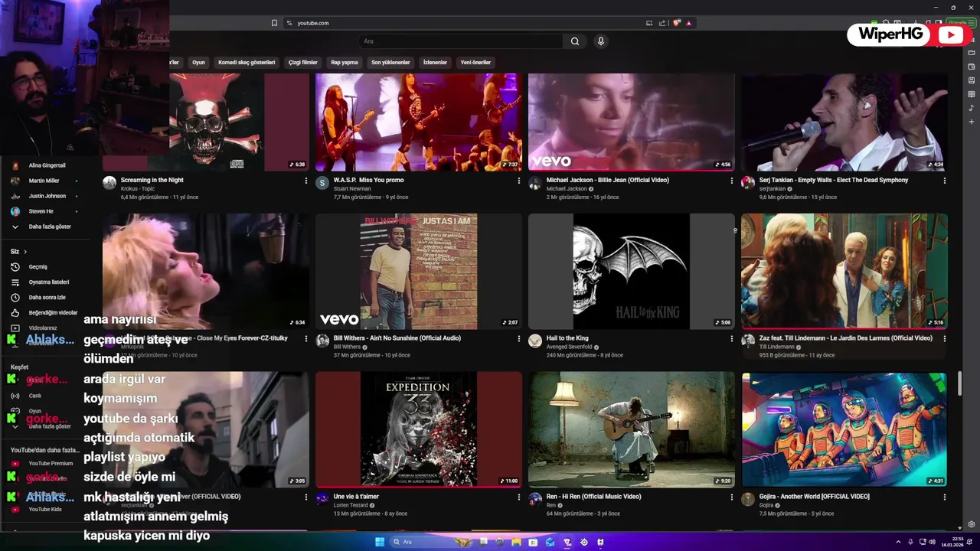Viewport: 980px width, 551px height.
Task: Open options menu for Hail to the King
Action: (x=731, y=339)
